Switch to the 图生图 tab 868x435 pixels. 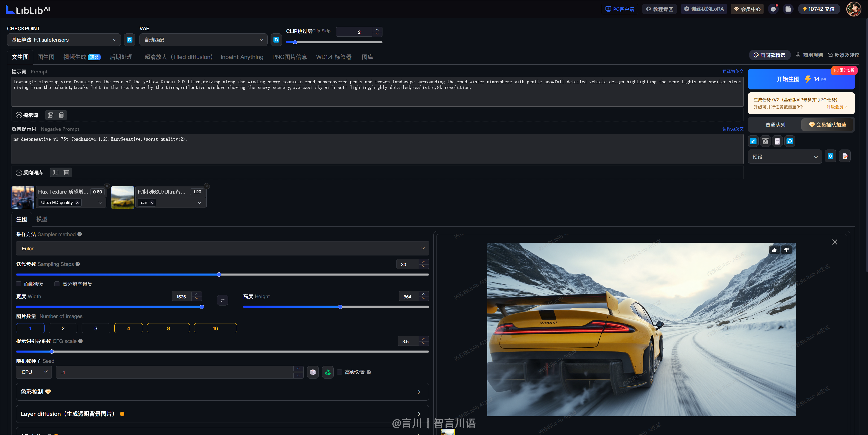46,57
